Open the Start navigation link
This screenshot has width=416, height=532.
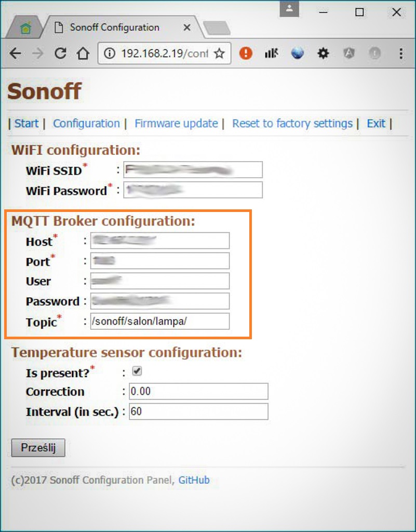[x=26, y=123]
